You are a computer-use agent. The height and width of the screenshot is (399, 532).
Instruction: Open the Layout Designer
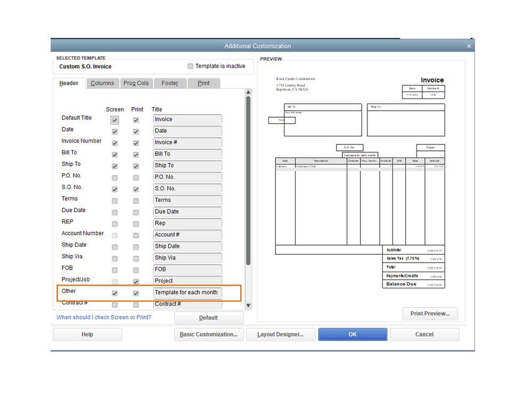click(x=280, y=335)
